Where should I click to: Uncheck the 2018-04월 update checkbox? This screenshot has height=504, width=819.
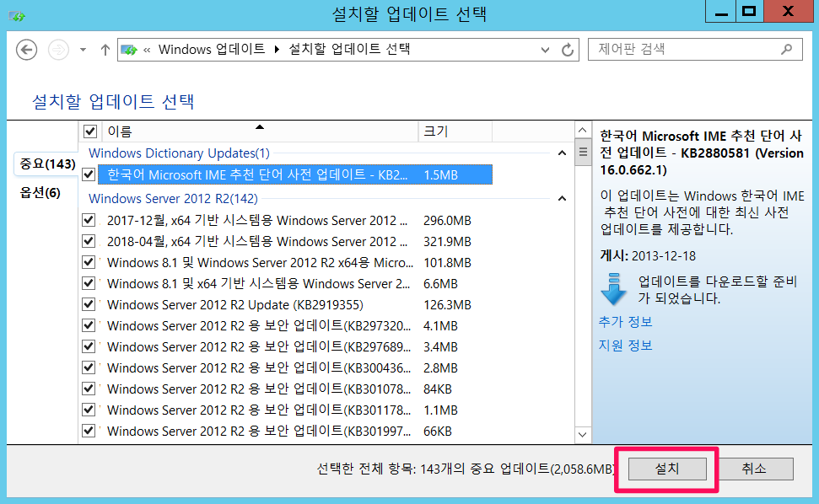(89, 241)
